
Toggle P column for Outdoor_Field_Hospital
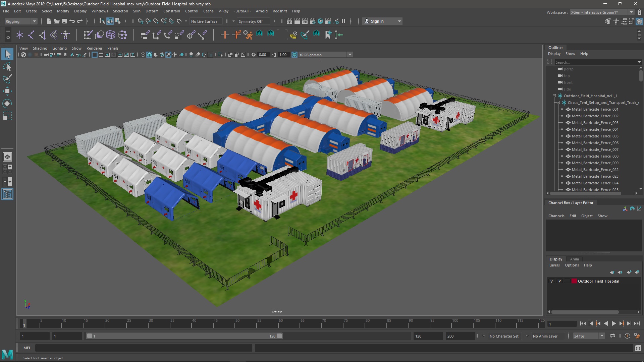[x=559, y=281]
